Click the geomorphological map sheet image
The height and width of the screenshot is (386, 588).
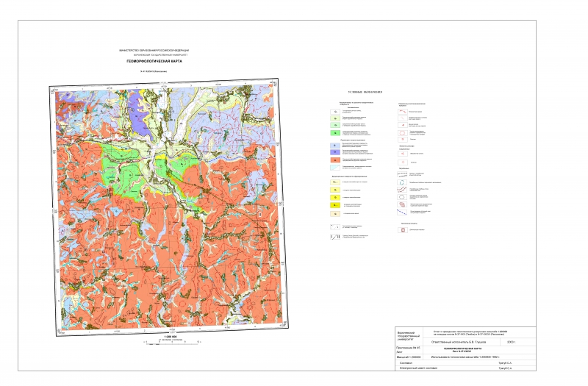[x=169, y=207]
